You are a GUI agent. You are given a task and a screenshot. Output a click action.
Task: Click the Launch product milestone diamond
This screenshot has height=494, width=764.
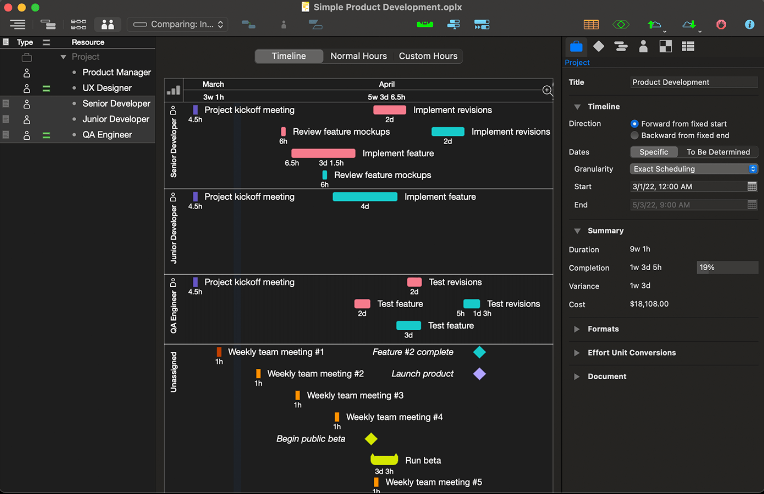(479, 374)
